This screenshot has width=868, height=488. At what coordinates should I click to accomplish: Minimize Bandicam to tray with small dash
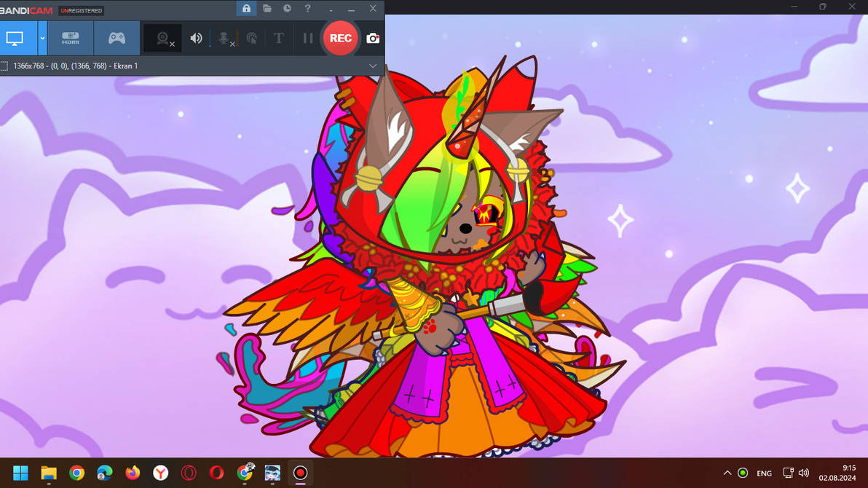(331, 9)
